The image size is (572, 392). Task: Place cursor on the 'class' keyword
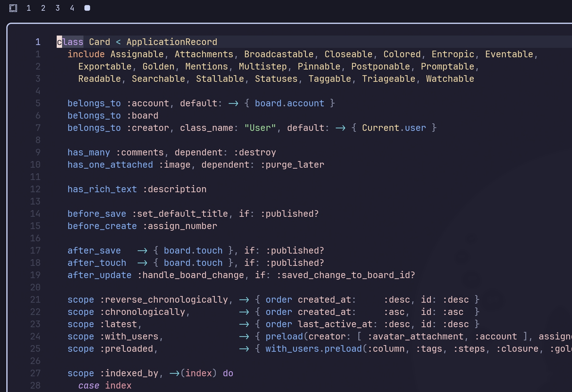(70, 42)
